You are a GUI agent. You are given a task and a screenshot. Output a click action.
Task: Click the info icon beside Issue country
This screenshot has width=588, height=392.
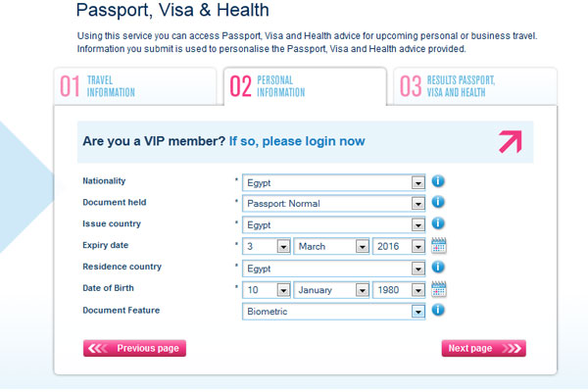439,224
